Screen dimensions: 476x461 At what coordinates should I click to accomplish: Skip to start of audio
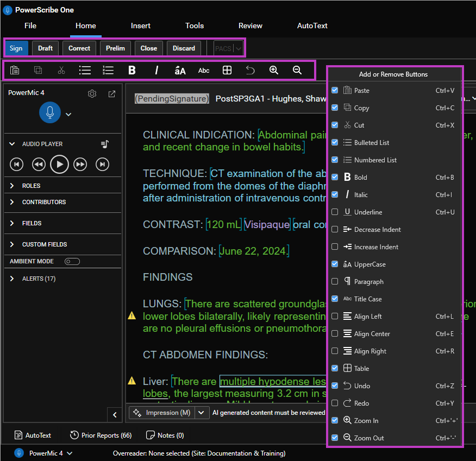[x=16, y=165]
